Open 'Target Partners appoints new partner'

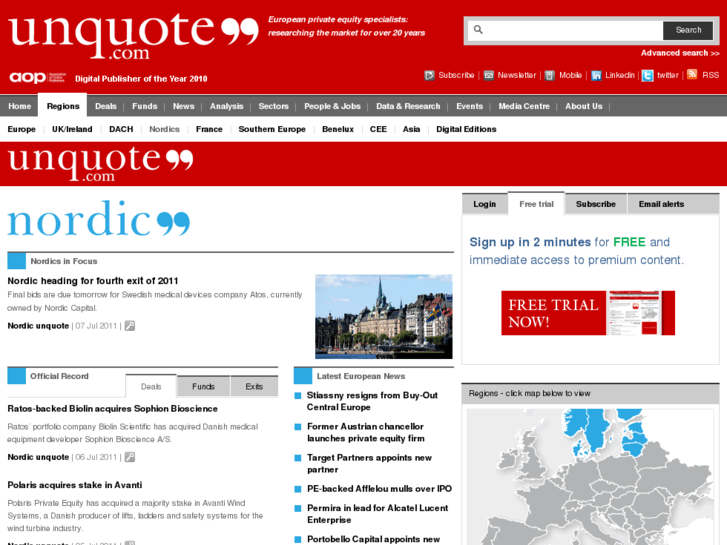[369, 463]
